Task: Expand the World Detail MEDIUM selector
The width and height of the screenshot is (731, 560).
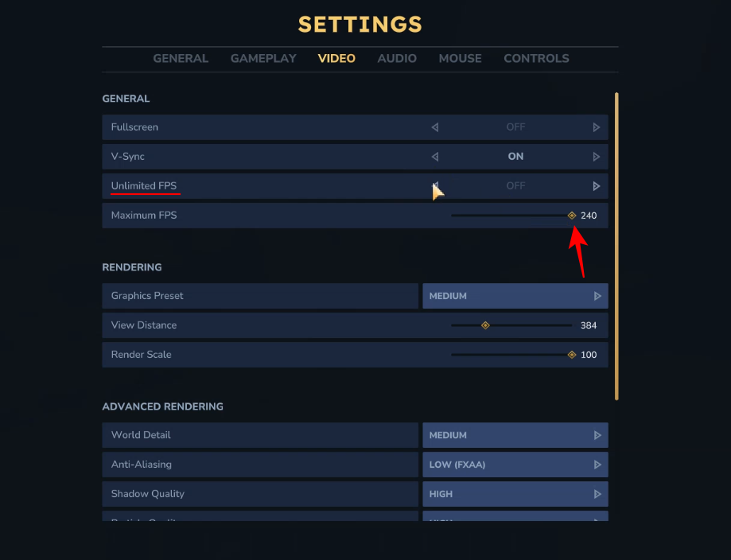Action: (x=515, y=435)
